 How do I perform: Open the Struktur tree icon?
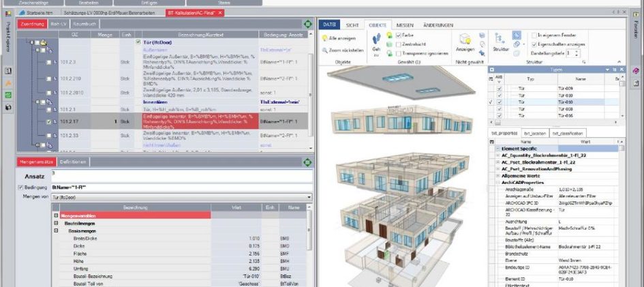click(500, 38)
